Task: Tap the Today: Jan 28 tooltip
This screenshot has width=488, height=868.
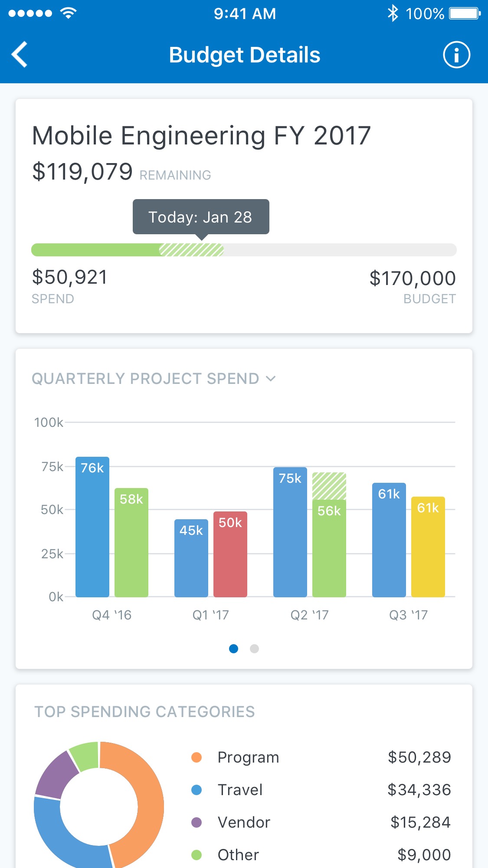Action: pyautogui.click(x=200, y=217)
